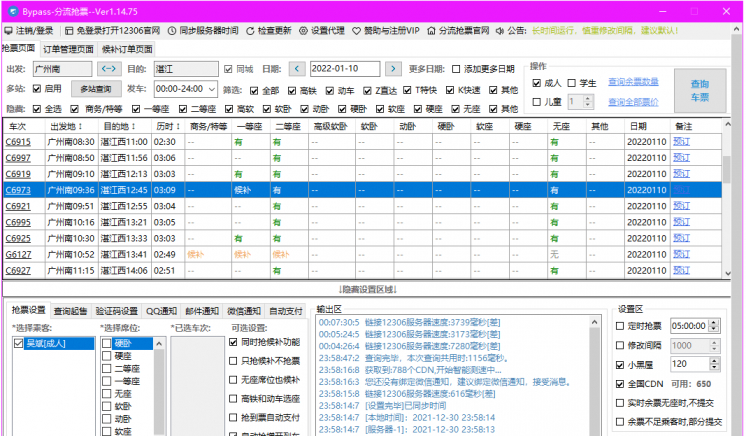The image size is (746, 436).
Task: Open 查询全部票价 link
Action: point(633,102)
